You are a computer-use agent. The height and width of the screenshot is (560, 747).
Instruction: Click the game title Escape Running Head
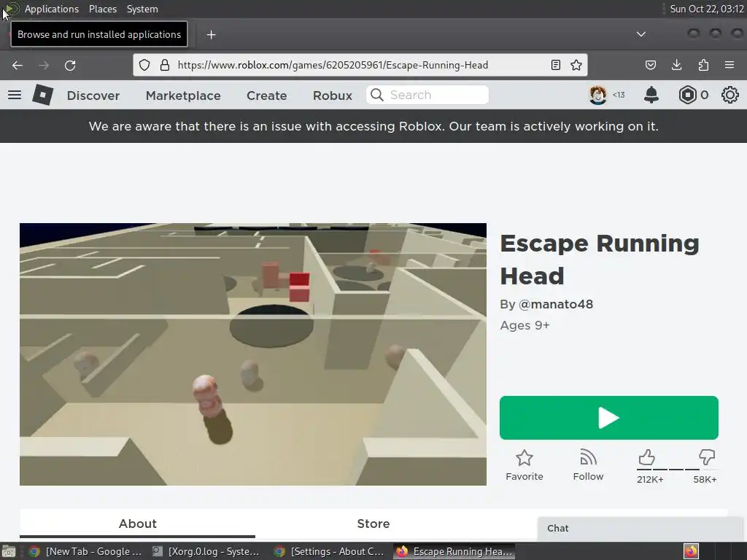(600, 260)
